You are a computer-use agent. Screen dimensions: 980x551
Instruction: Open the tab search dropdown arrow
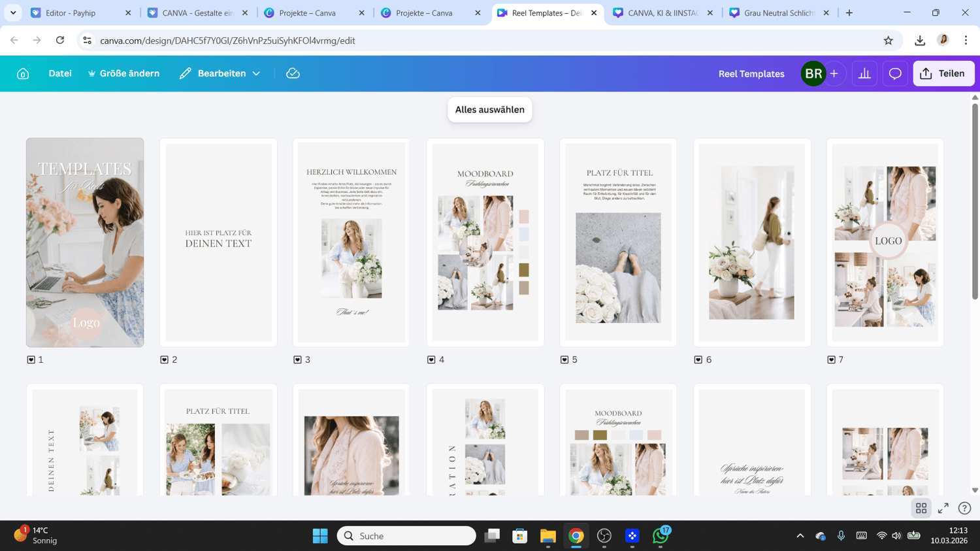pyautogui.click(x=13, y=13)
